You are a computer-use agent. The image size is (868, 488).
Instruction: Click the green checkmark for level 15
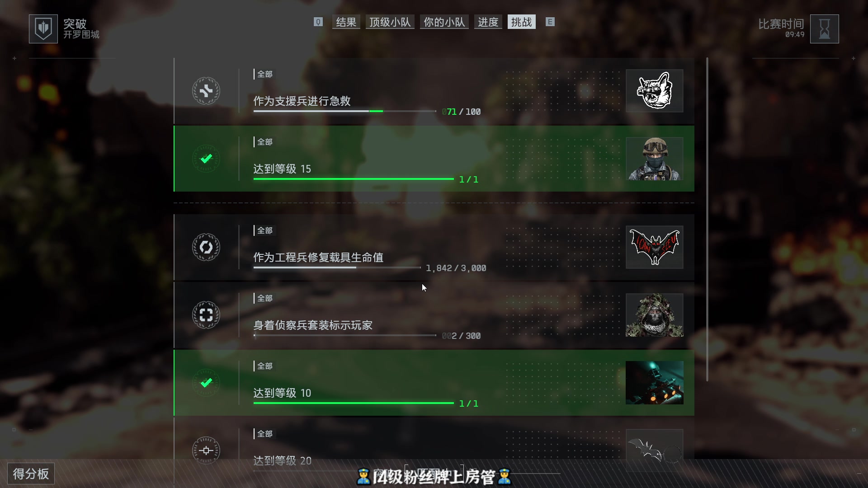tap(206, 159)
